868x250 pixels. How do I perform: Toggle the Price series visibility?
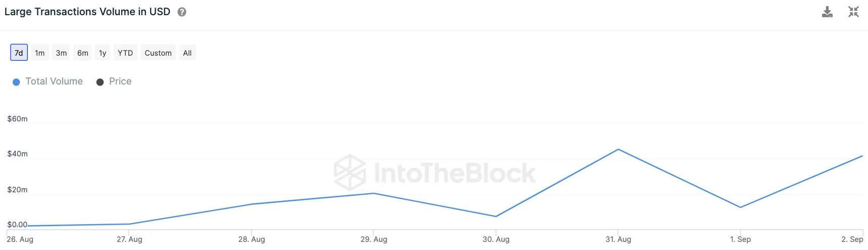(x=120, y=81)
